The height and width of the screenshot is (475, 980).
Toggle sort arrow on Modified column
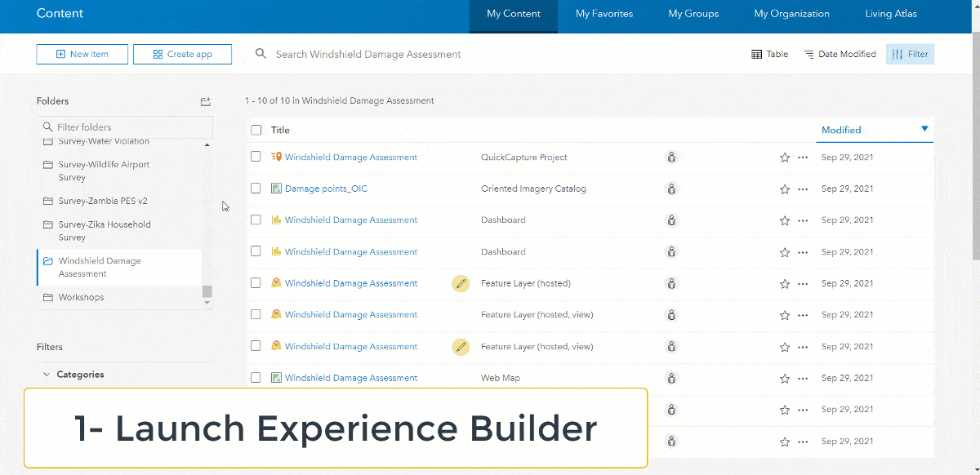(924, 129)
